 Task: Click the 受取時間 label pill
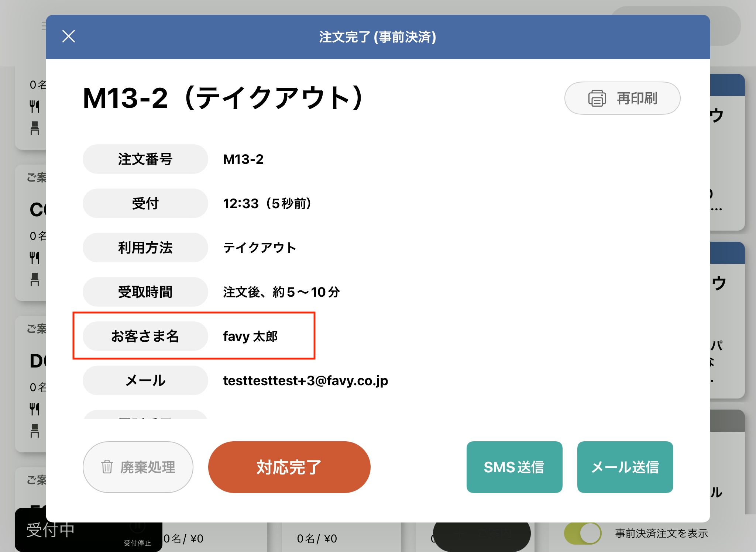pos(145,292)
